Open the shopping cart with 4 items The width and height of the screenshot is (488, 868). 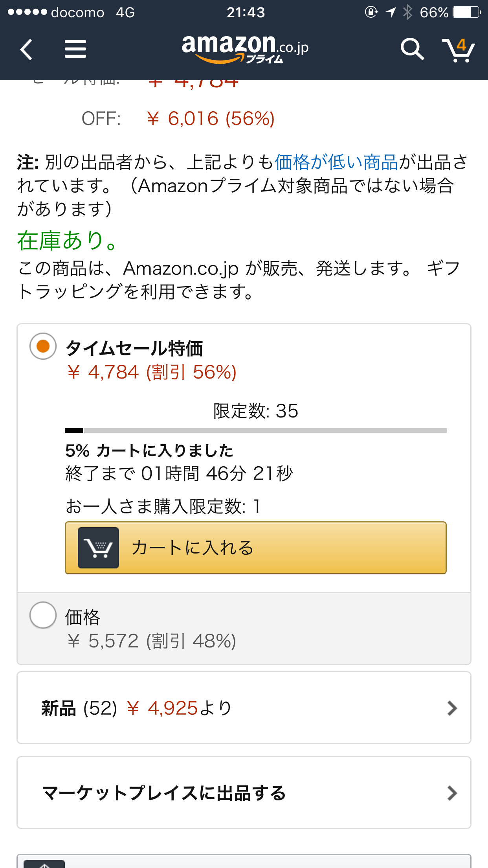point(459,49)
